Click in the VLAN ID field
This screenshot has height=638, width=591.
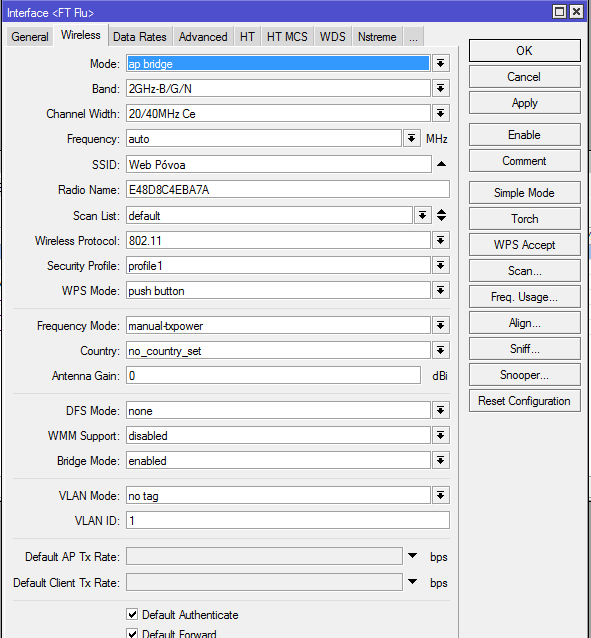pyautogui.click(x=288, y=520)
